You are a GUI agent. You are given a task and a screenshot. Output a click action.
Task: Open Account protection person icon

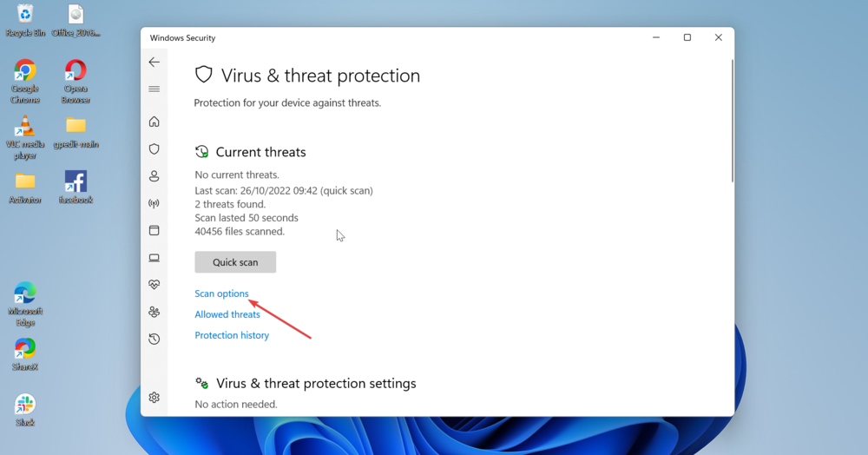[154, 176]
